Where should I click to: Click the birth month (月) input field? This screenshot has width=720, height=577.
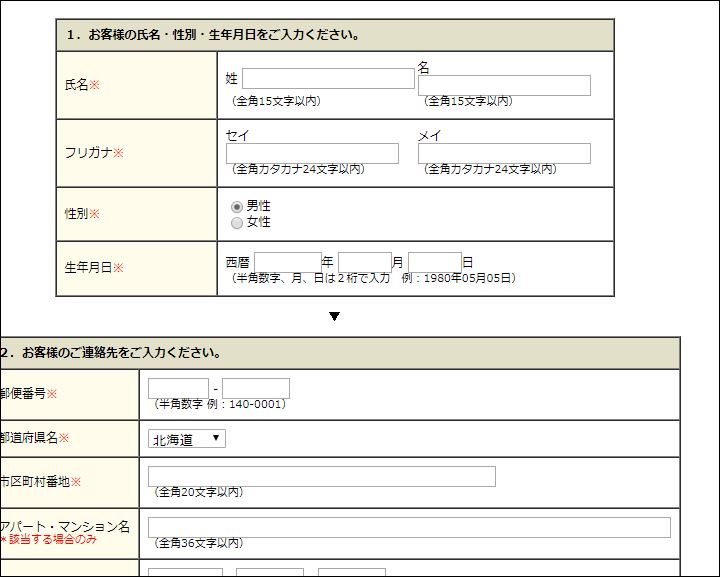point(365,263)
